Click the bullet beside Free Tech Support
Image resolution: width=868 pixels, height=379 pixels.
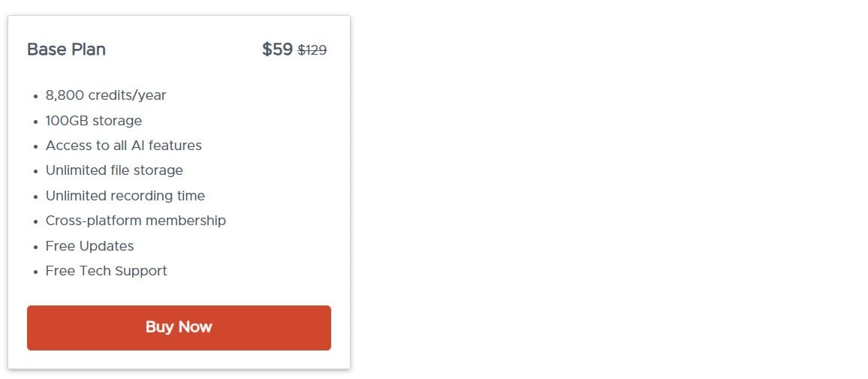(x=35, y=272)
